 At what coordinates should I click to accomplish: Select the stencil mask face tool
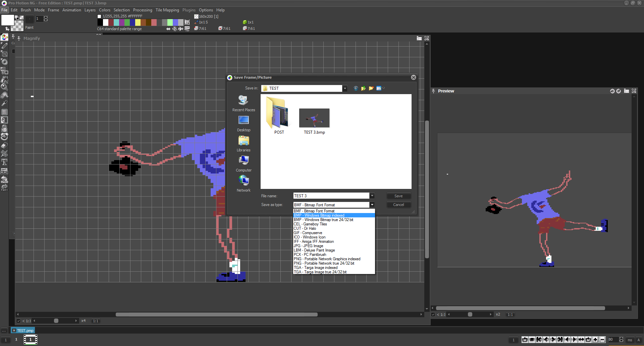(x=4, y=120)
